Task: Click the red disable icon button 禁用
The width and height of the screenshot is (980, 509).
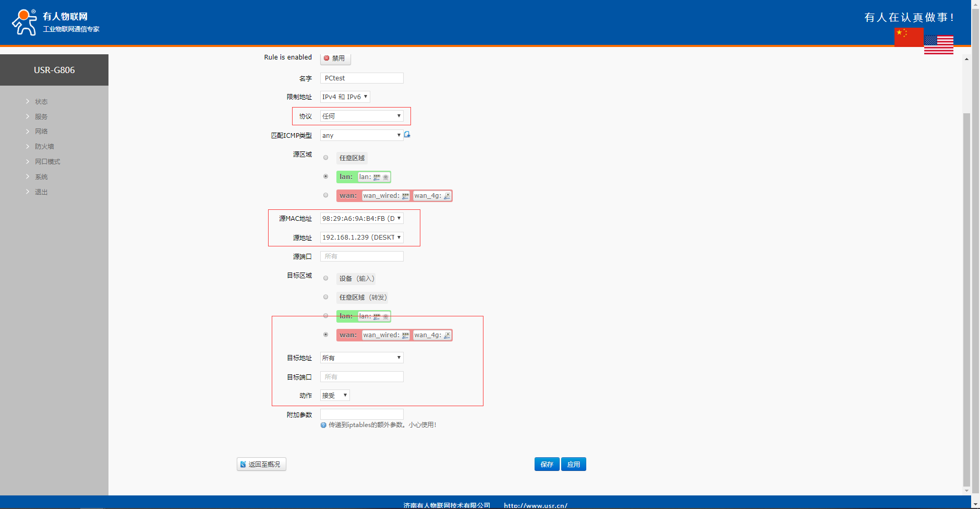Action: tap(335, 58)
